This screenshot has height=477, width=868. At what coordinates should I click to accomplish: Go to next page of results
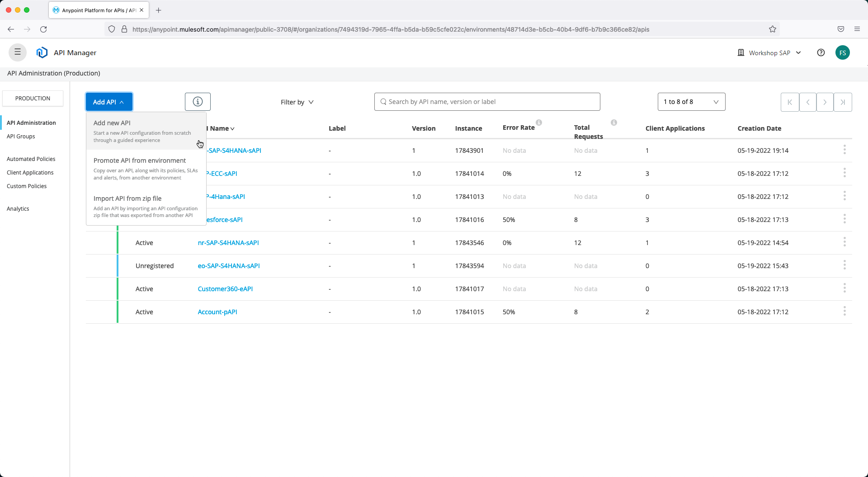coord(825,102)
